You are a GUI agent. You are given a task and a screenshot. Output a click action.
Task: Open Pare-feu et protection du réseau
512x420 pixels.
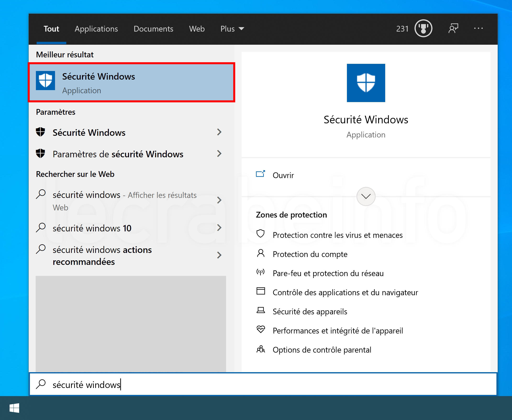[328, 273]
